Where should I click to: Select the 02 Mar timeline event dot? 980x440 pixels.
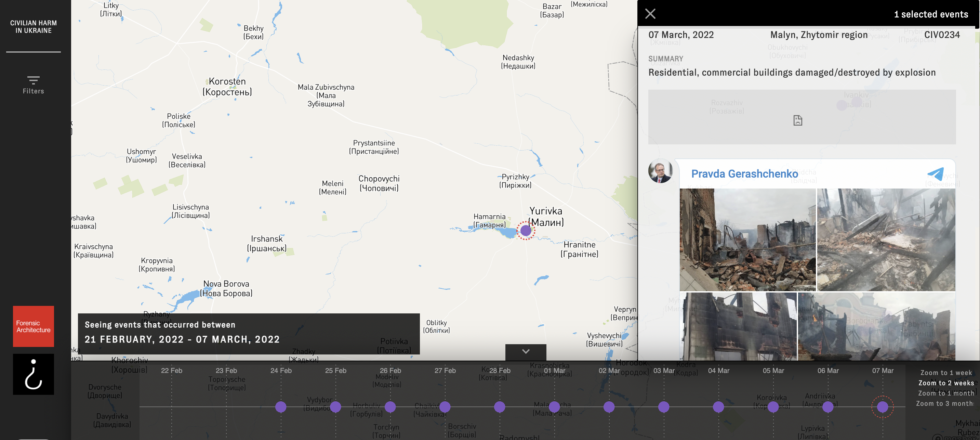click(x=609, y=407)
